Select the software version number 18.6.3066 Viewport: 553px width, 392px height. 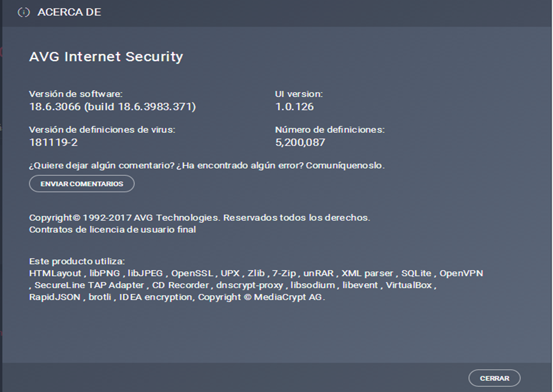55,106
